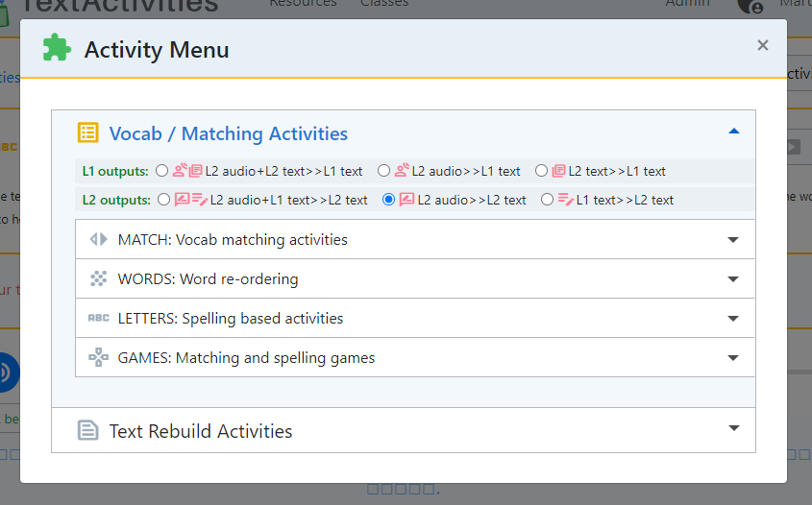
Task: Click the MATCH left-right arrows icon
Action: 98,239
